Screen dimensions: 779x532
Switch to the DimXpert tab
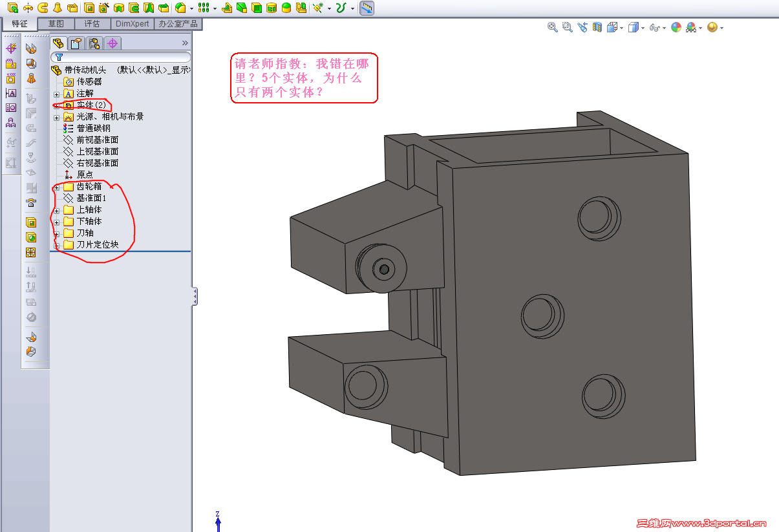tap(132, 23)
